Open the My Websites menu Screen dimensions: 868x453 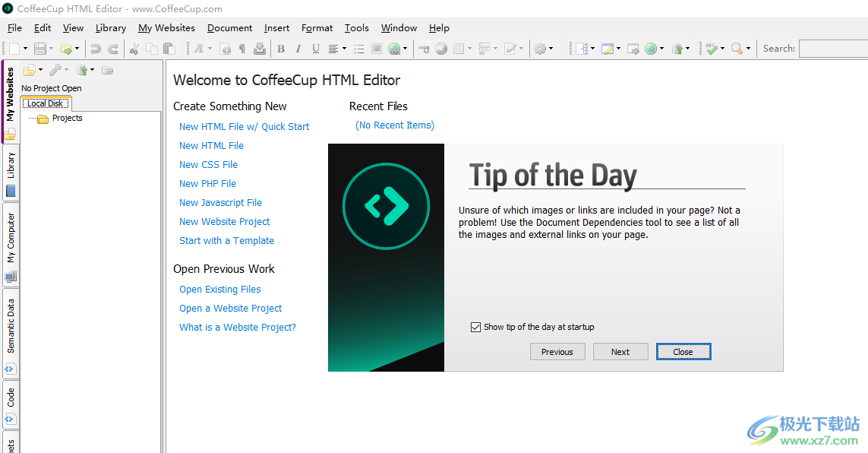tap(166, 27)
